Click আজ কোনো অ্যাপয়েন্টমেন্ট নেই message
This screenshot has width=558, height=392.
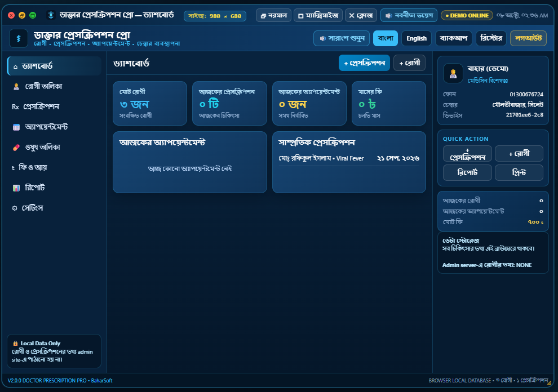[190, 168]
